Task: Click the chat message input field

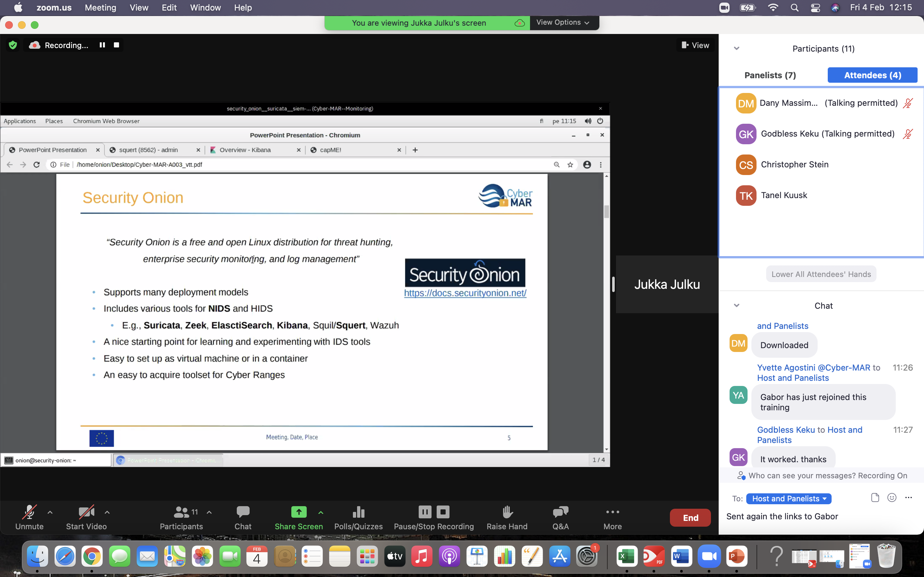Action: pyautogui.click(x=821, y=517)
